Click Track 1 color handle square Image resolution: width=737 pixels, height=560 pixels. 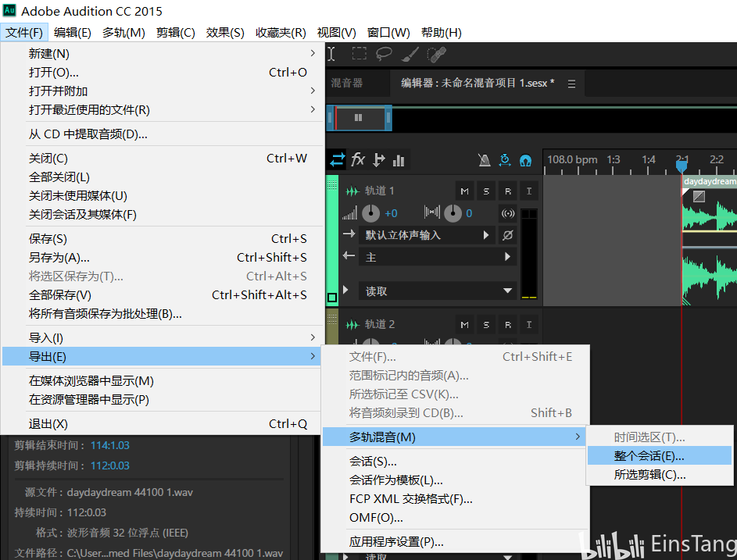click(332, 298)
